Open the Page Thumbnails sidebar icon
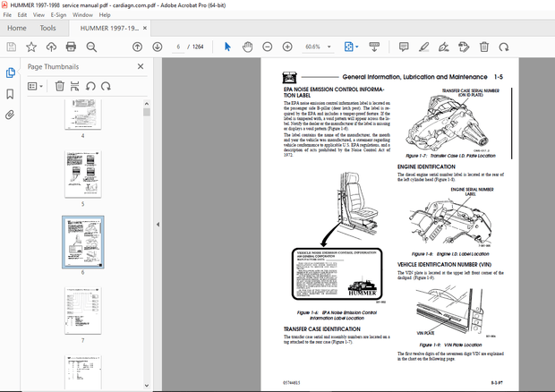This screenshot has height=392, width=555. pos(10,72)
